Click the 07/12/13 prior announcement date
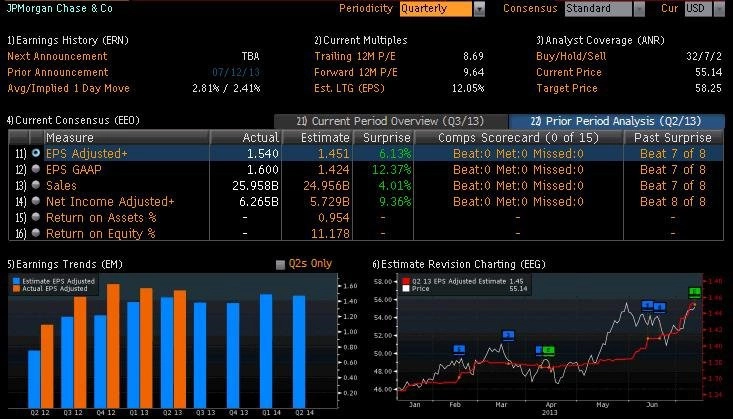The image size is (733, 419). (x=236, y=72)
